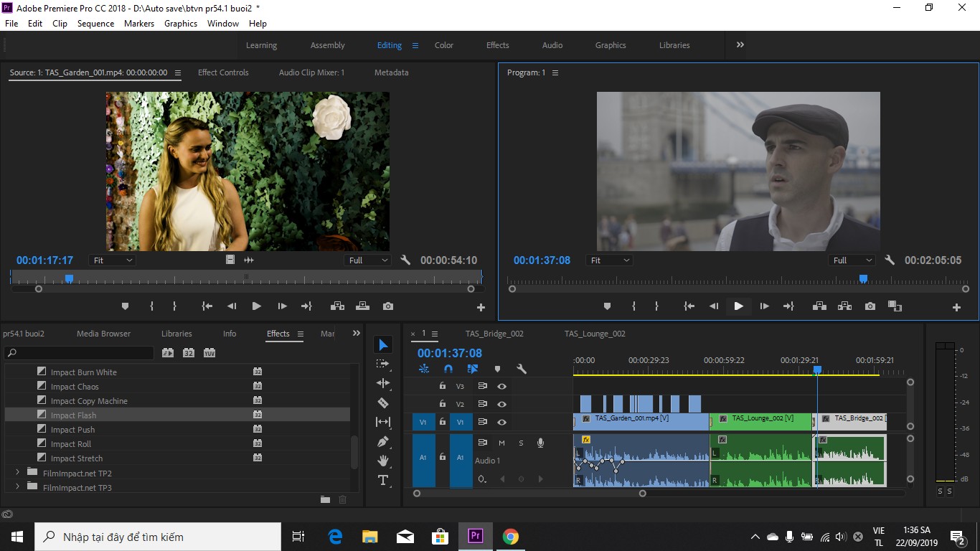Show more workspaces with double chevron

click(x=740, y=44)
